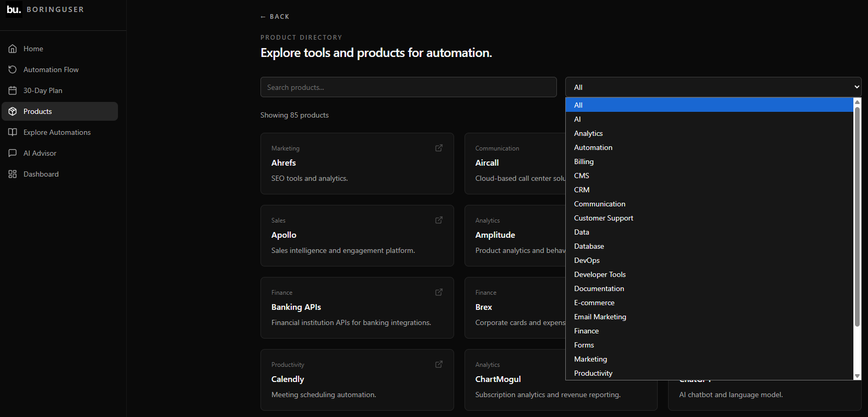
Task: Open Automation Flow page
Action: coord(60,70)
